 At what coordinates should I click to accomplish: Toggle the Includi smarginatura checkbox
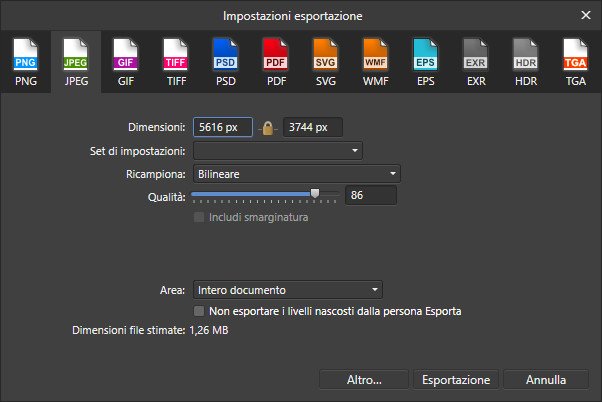199,217
